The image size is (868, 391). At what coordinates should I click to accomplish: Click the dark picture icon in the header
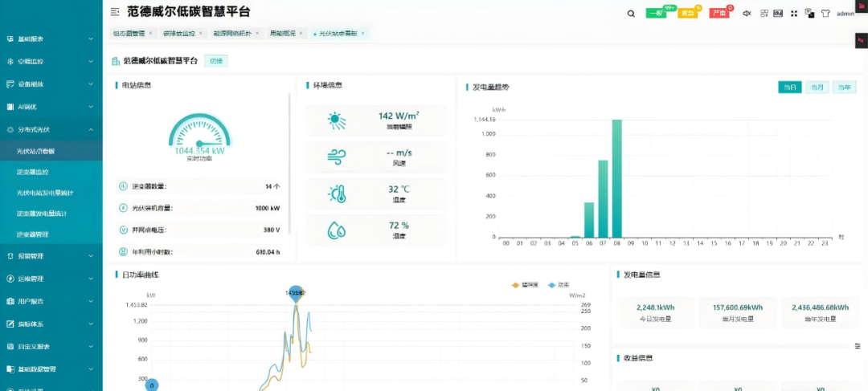778,14
